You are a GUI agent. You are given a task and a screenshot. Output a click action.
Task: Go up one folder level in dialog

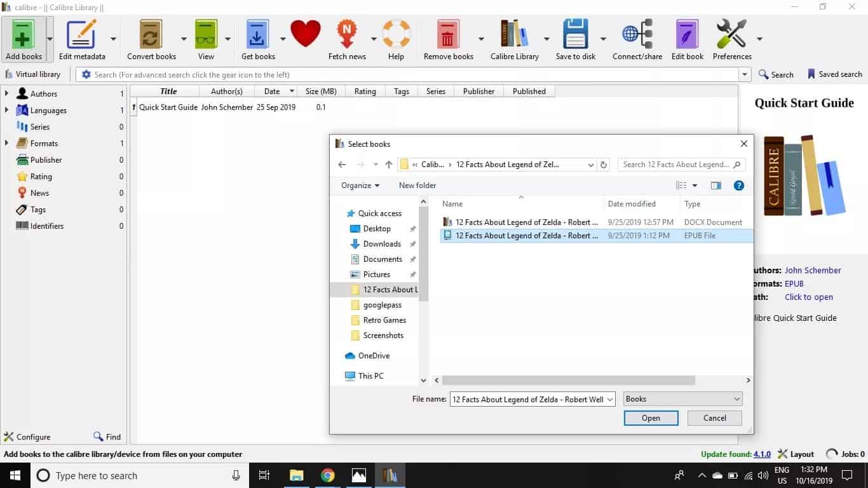tap(389, 165)
